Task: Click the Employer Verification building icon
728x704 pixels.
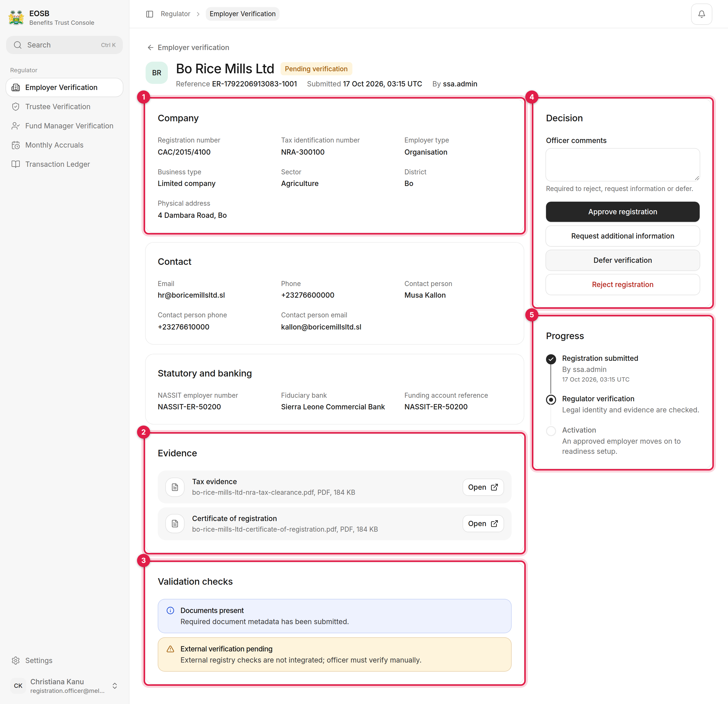Action: (16, 87)
